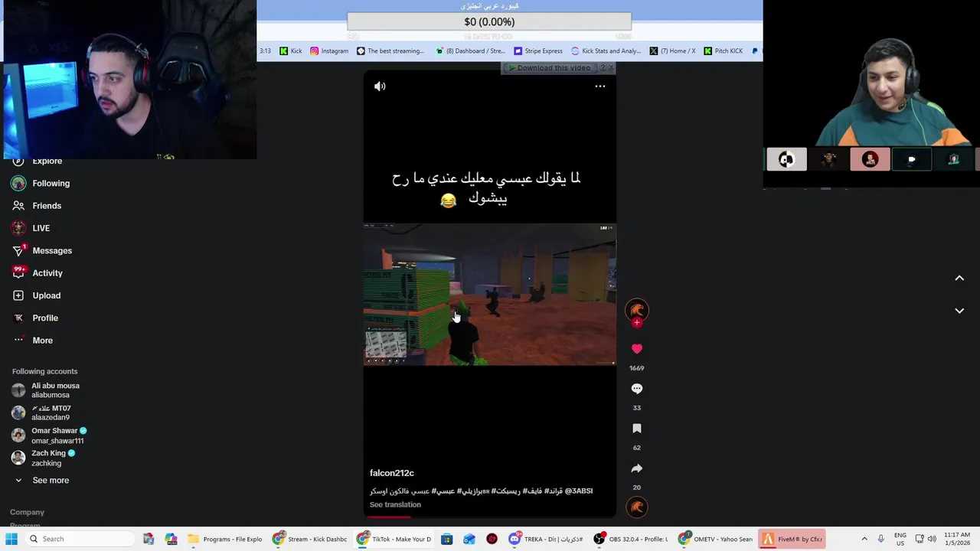Click the falcon212c username
The height and width of the screenshot is (551, 980).
click(x=392, y=473)
